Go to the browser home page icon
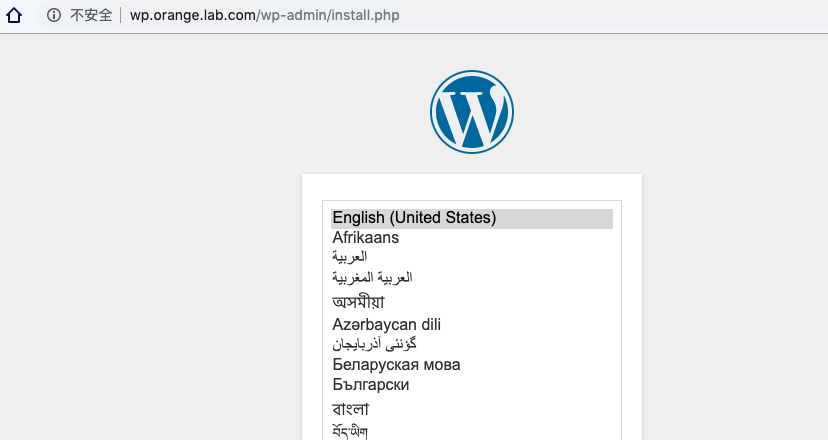The image size is (828, 440). 14,15
